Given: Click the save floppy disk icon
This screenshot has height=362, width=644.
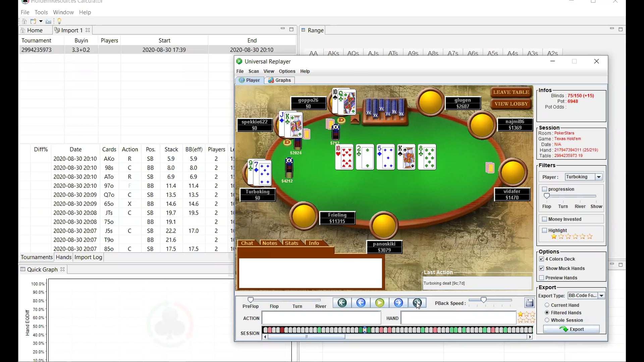Looking at the screenshot, I should [530, 303].
